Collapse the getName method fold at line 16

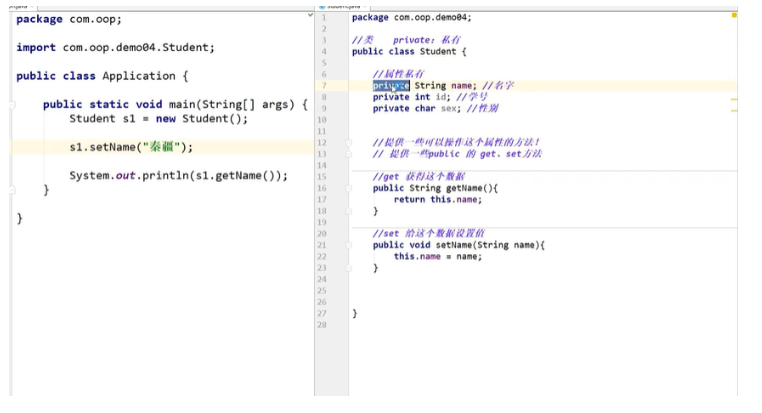(348, 189)
